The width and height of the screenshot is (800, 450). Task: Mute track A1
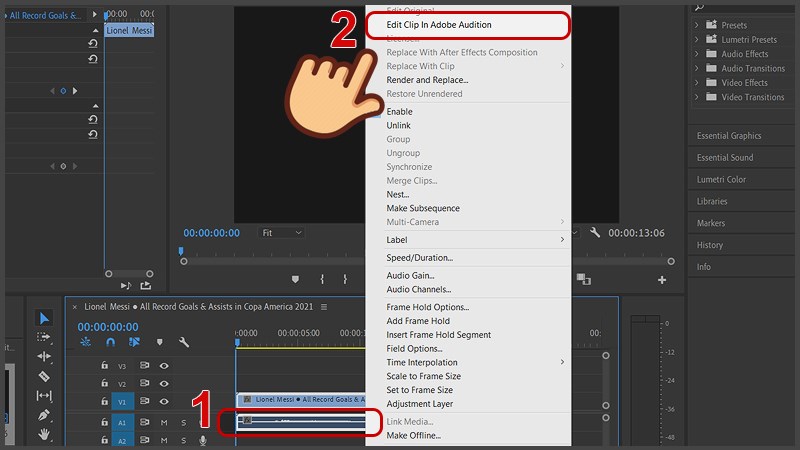coord(164,422)
